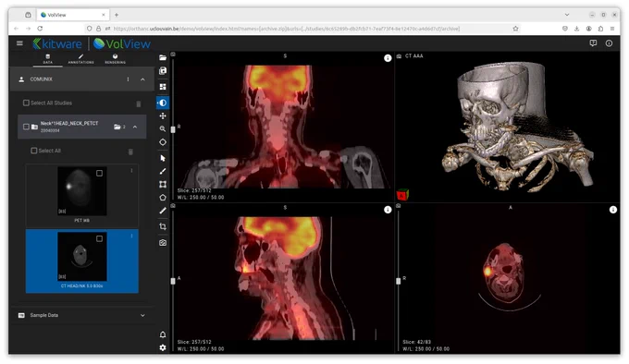Viewport: 629px width, 364px height.
Task: Pick the Rectangle annotation tool
Action: [163, 184]
